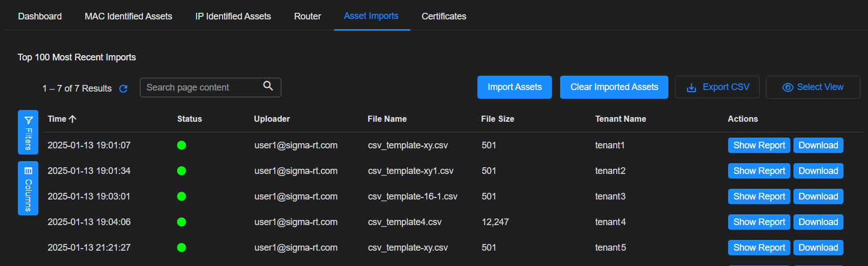Click the Time column sort arrow
Screen dimensions: 868x266
click(x=73, y=119)
